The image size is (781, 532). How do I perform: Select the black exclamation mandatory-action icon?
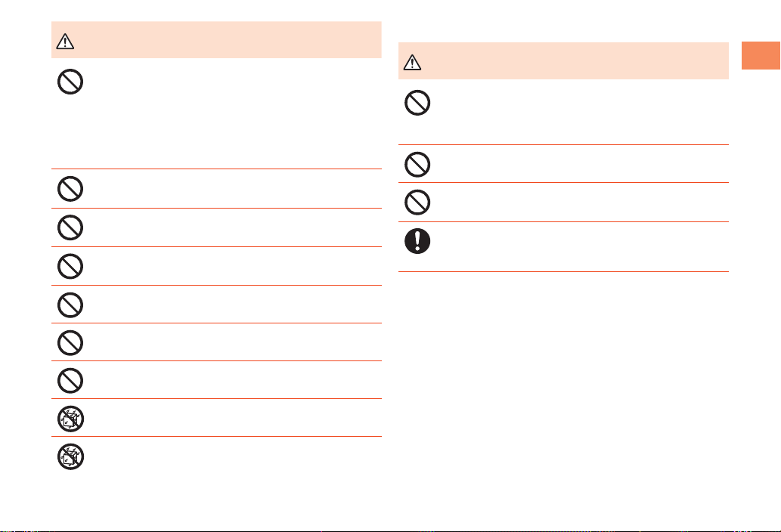417,241
